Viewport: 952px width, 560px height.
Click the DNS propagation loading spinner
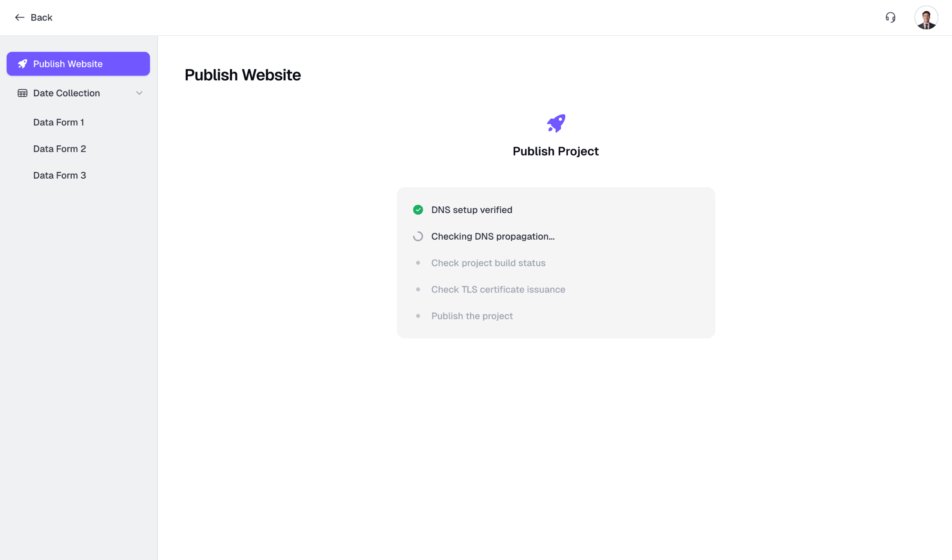pyautogui.click(x=418, y=237)
